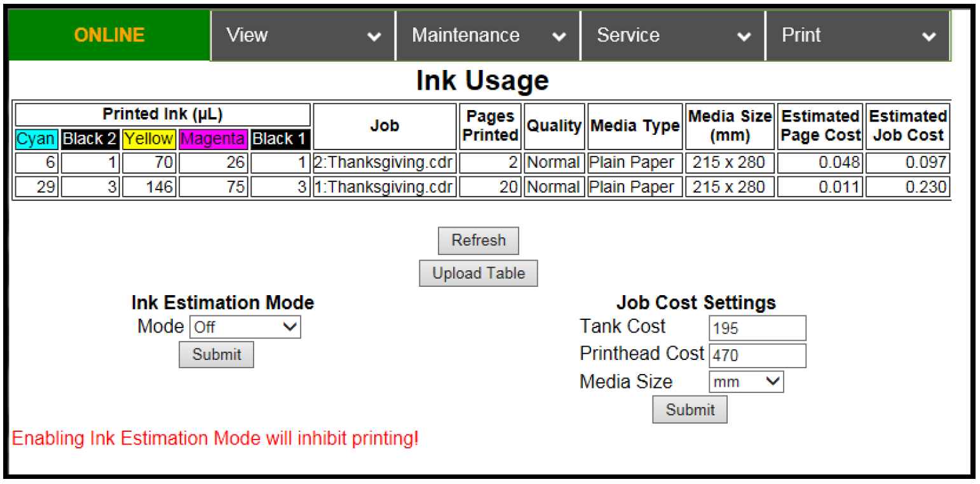Image resolution: width=980 pixels, height=484 pixels.
Task: Select the 1:Thanksgiving.cdr job row
Action: coord(384,186)
